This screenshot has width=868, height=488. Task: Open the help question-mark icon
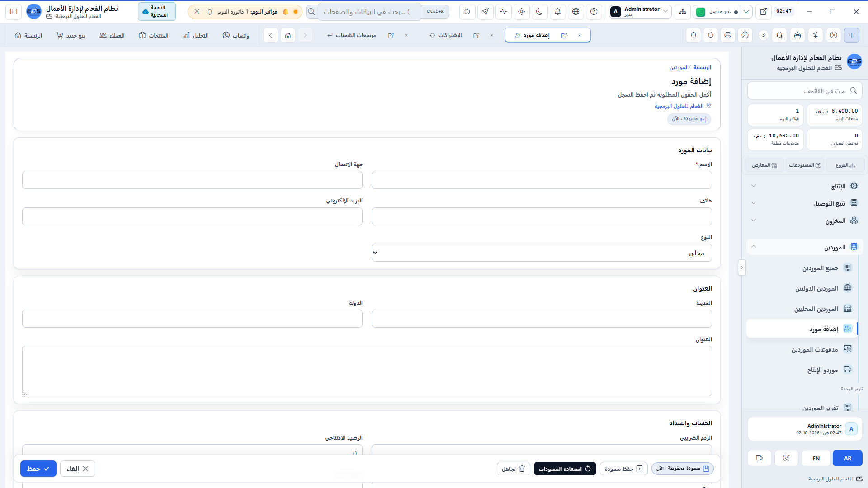[x=594, y=12]
